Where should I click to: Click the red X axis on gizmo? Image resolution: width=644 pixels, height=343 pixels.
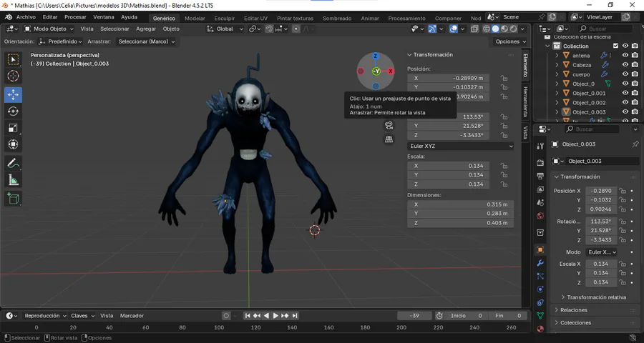(x=391, y=71)
